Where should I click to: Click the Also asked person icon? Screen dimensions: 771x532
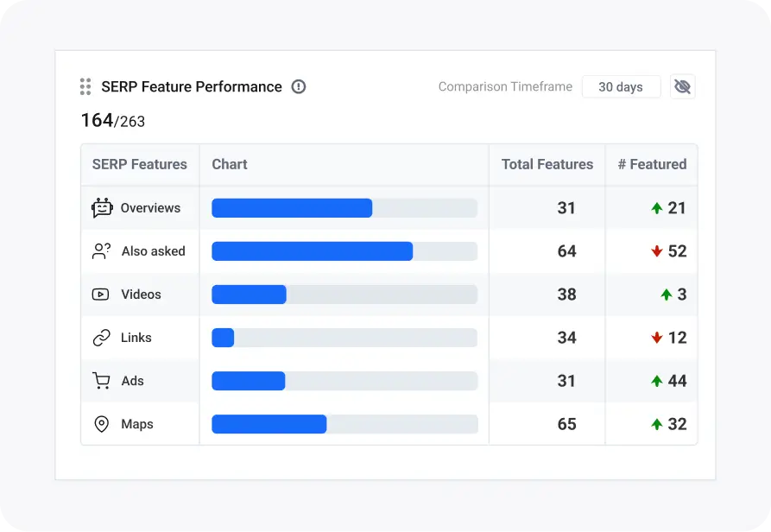point(101,250)
